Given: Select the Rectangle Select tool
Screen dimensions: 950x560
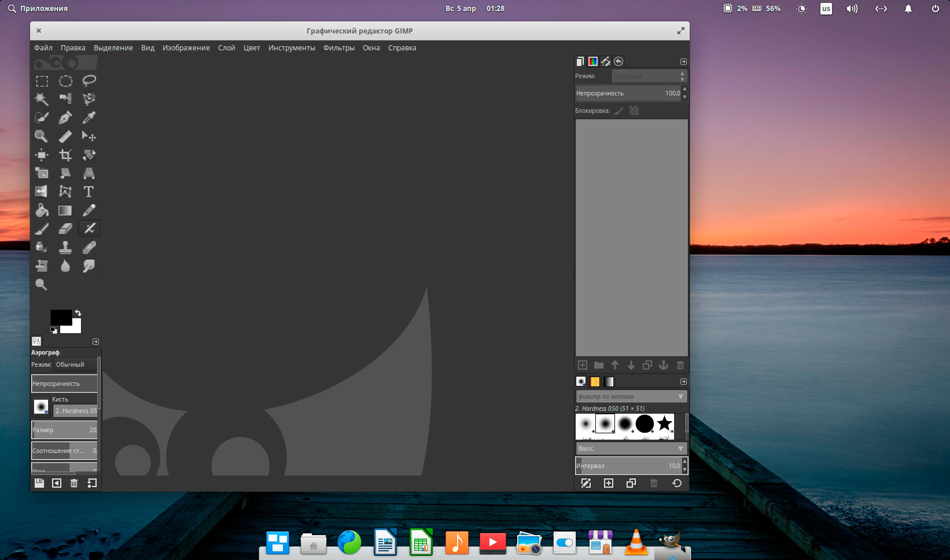Looking at the screenshot, I should coord(42,81).
